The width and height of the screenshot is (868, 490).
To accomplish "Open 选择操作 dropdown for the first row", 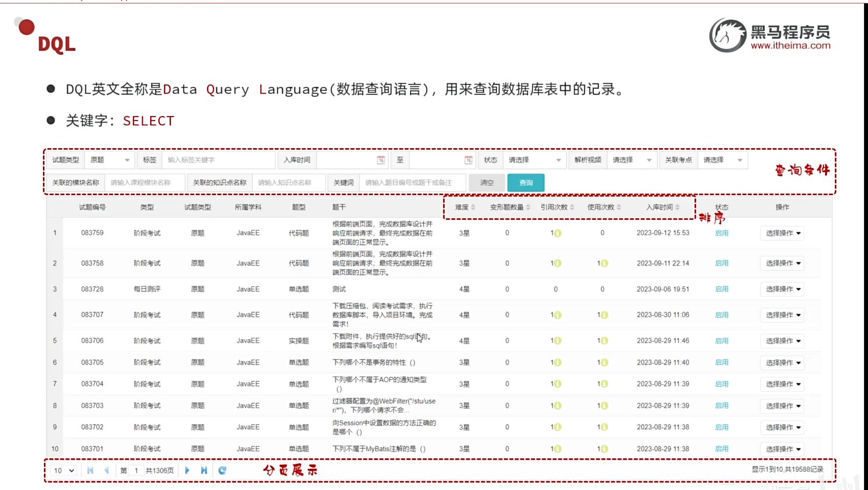I will (x=782, y=233).
